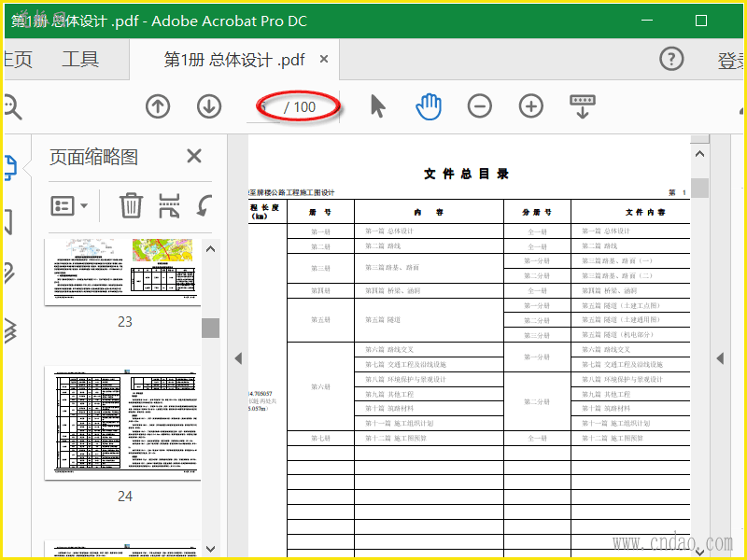Click the 文件内容 column header
Image resolution: width=747 pixels, height=560 pixels.
645,212
